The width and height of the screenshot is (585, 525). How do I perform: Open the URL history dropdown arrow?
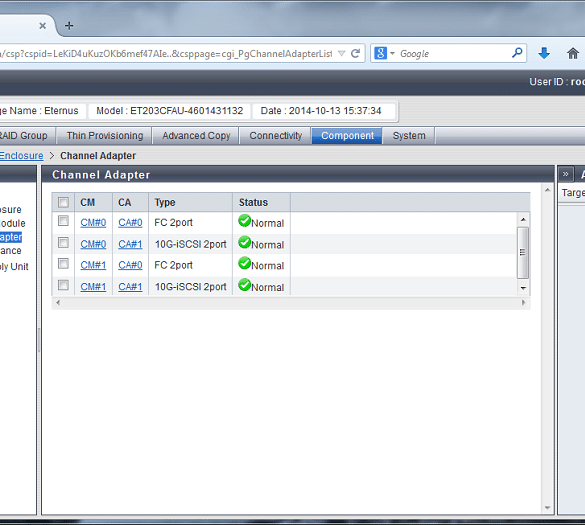pos(341,54)
